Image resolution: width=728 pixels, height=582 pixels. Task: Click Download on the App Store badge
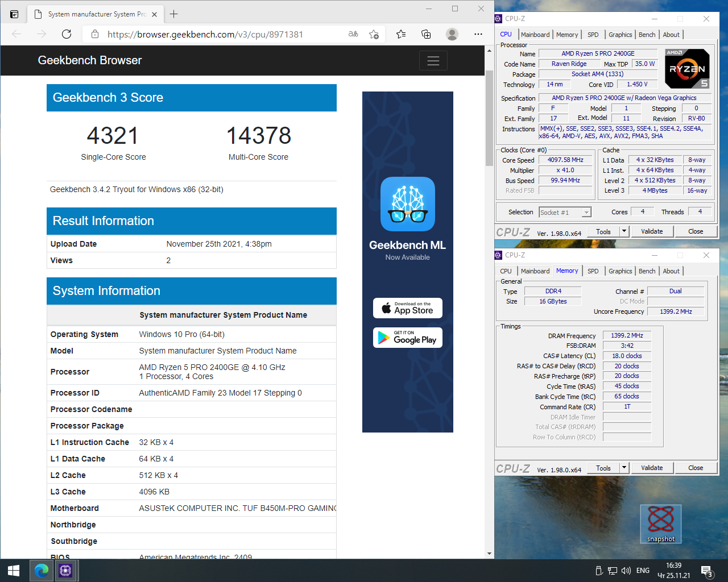point(408,308)
